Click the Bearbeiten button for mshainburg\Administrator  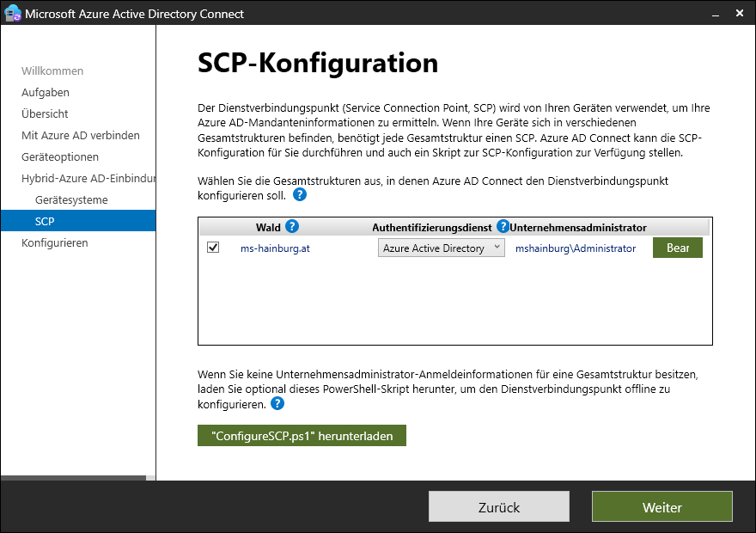pos(678,248)
